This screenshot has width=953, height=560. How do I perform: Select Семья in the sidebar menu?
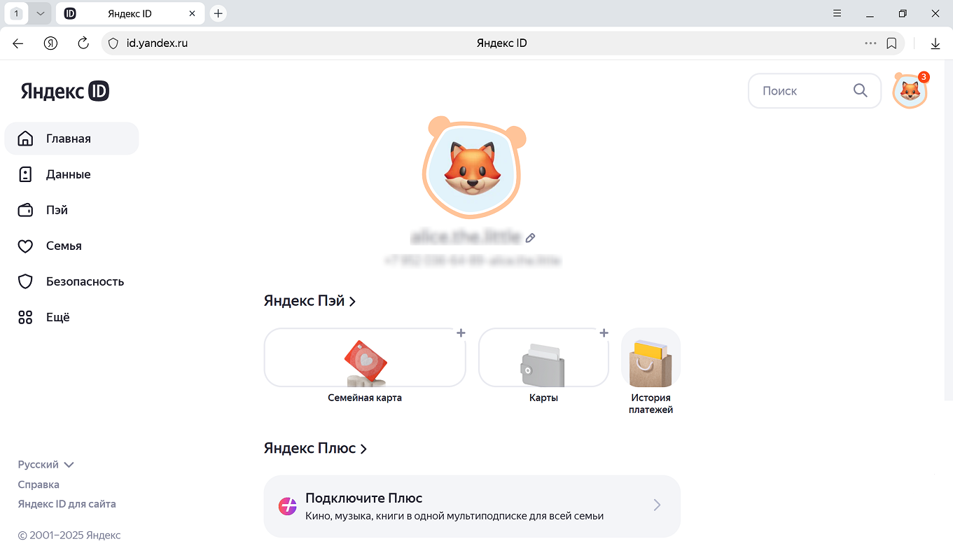(64, 246)
